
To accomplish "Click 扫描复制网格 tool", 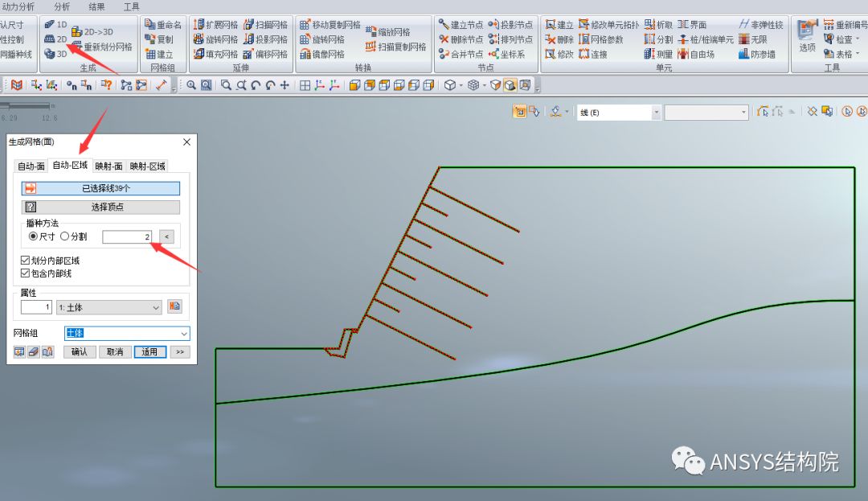I will tap(395, 47).
